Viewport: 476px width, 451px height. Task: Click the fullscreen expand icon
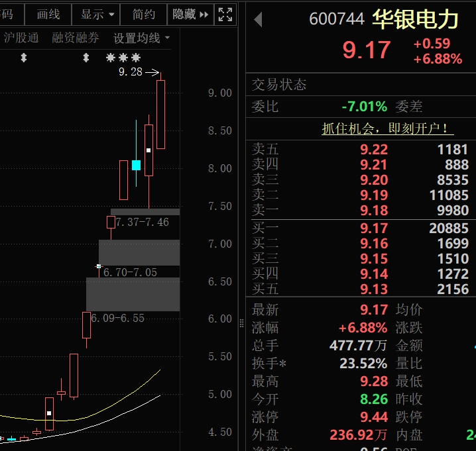[x=225, y=15]
